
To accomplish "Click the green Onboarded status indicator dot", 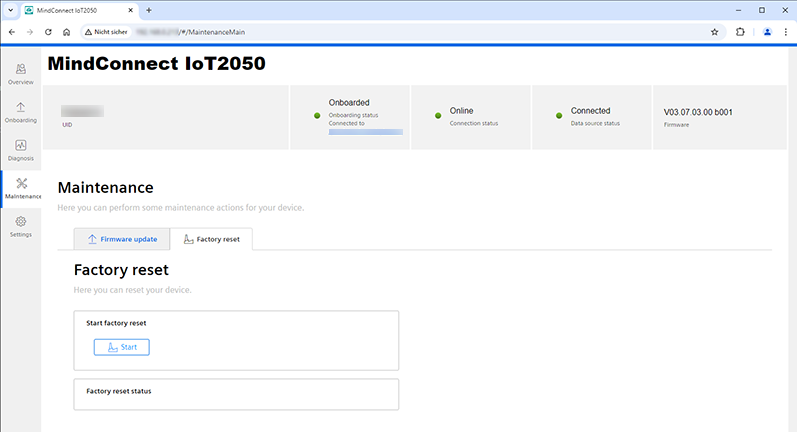I will [317, 116].
